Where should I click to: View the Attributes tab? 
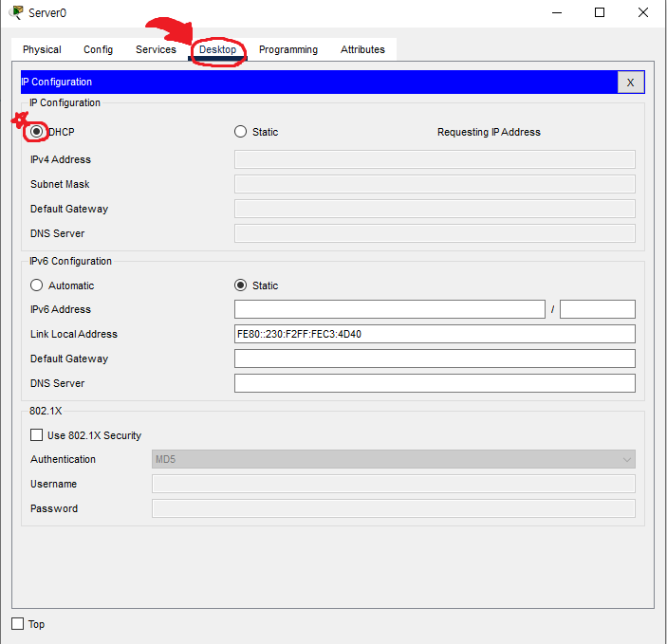coord(362,49)
